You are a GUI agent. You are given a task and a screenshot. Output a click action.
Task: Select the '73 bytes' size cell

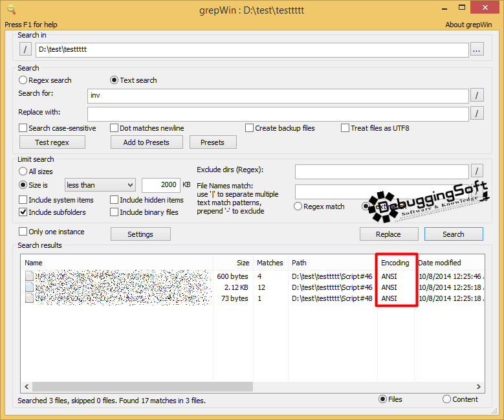tap(235, 298)
